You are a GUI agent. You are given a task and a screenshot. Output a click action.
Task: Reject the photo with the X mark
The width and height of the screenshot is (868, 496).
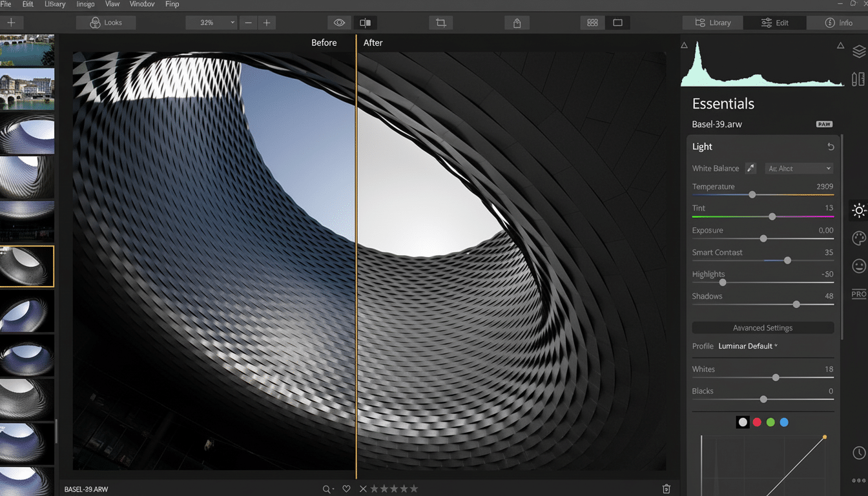coord(363,488)
